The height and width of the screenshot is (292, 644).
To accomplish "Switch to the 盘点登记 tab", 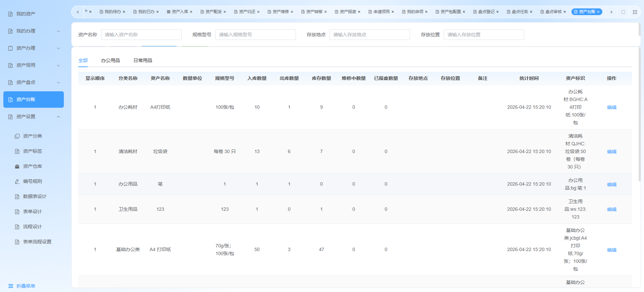I will point(486,12).
